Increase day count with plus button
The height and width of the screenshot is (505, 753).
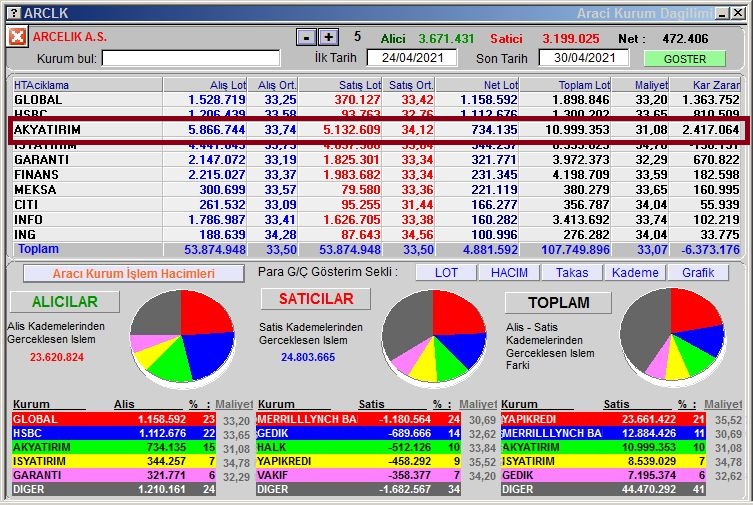(329, 37)
